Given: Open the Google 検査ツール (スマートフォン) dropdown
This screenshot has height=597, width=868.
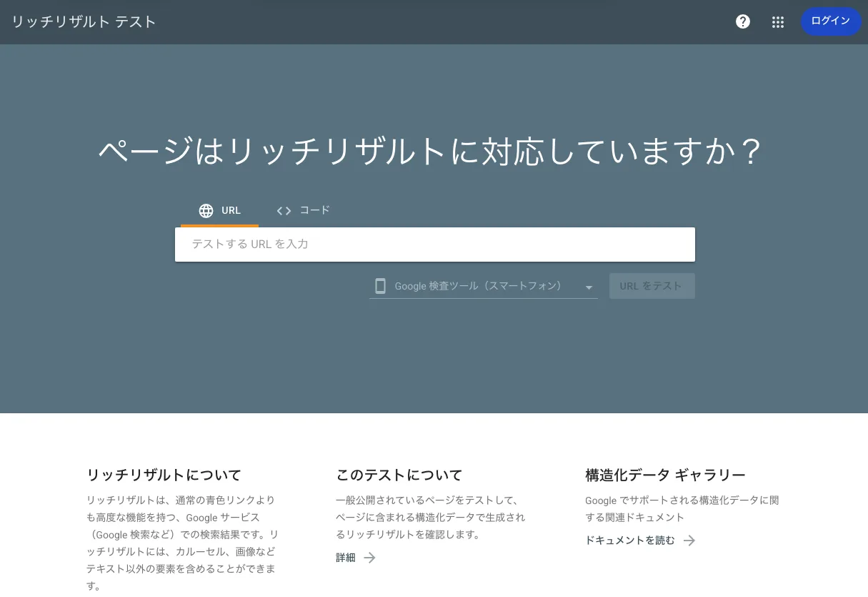Looking at the screenshot, I should tap(483, 286).
